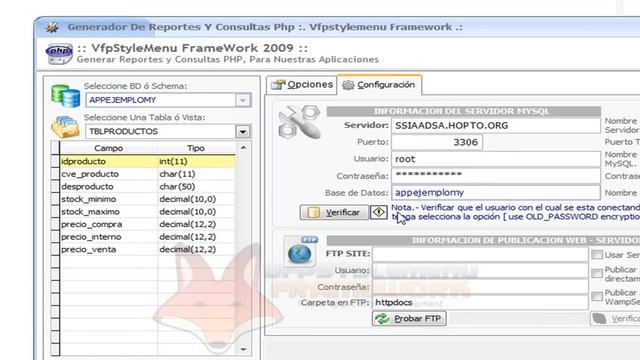This screenshot has width=640, height=360.
Task: Click the green database cylinders icon
Action: pos(65,96)
